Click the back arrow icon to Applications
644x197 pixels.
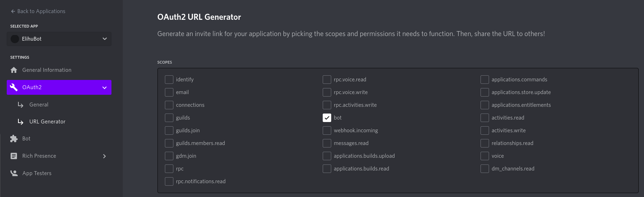point(13,11)
